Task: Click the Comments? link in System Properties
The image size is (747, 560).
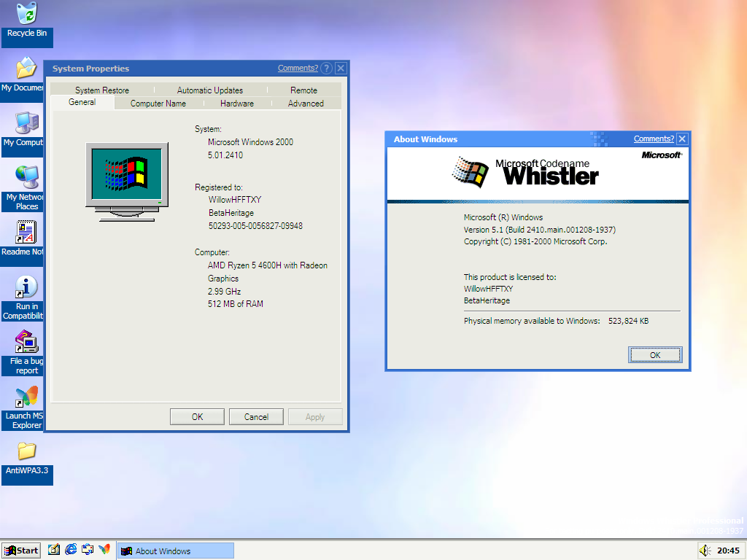Action: 298,68
